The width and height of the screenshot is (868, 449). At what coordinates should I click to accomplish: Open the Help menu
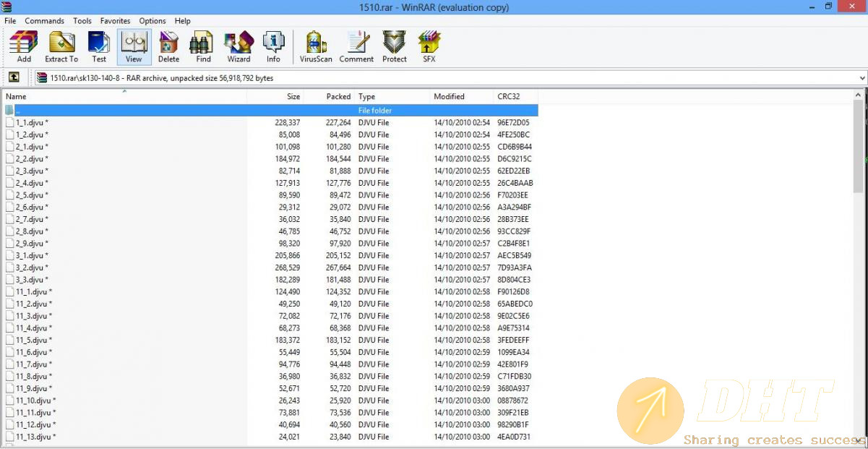click(x=183, y=21)
